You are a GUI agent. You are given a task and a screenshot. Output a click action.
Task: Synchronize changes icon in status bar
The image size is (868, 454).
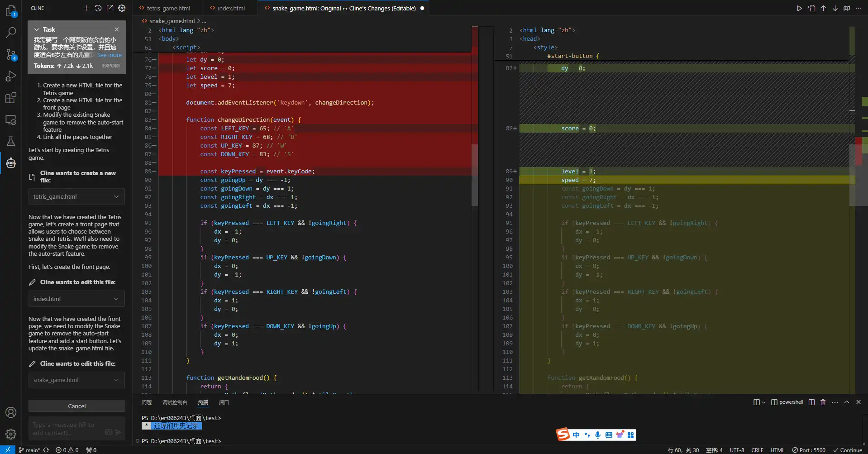(x=46, y=450)
